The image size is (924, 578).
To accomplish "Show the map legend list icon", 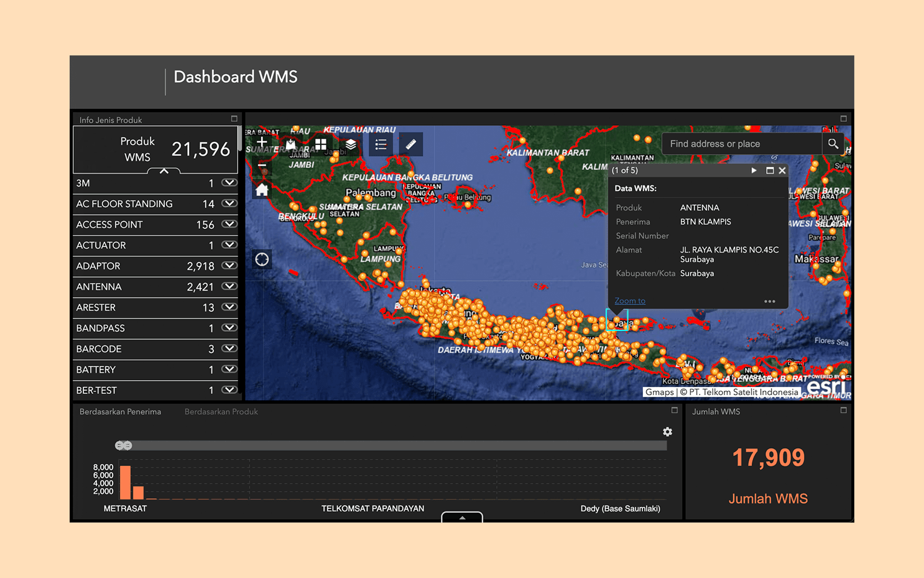I will point(381,144).
